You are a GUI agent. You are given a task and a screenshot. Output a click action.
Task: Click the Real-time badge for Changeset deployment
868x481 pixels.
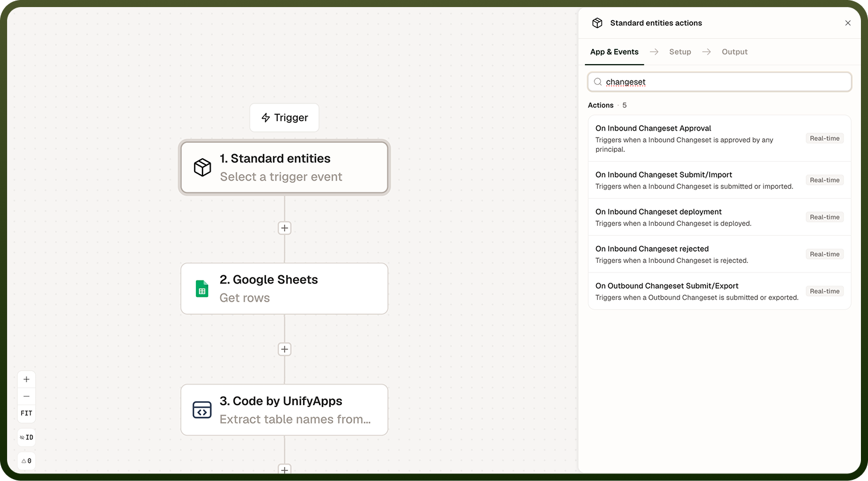tap(824, 217)
